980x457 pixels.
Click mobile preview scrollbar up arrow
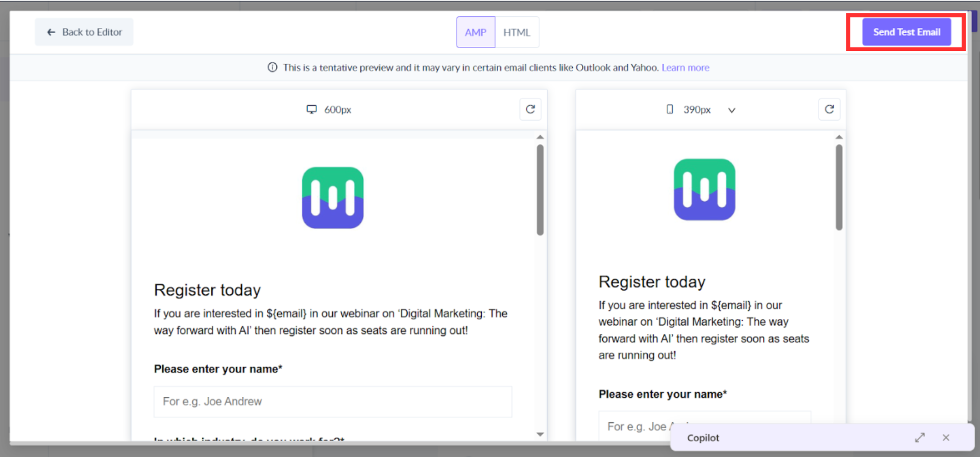pyautogui.click(x=839, y=137)
